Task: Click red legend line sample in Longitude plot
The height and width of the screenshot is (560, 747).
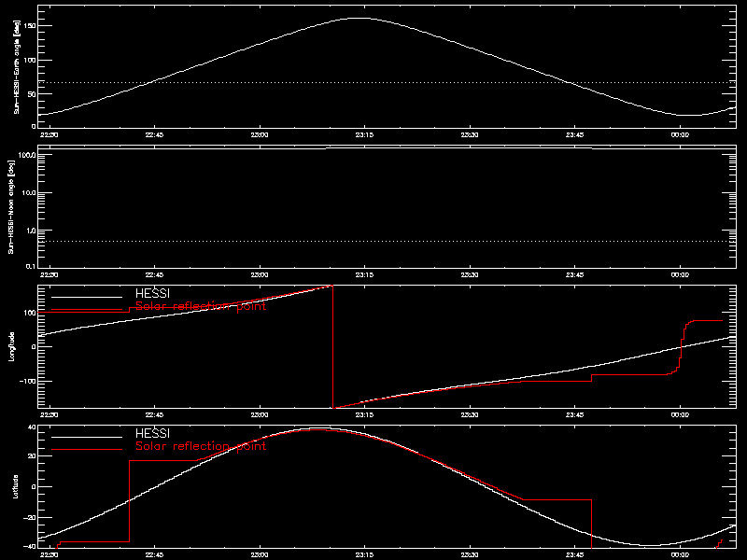Action: (87, 310)
